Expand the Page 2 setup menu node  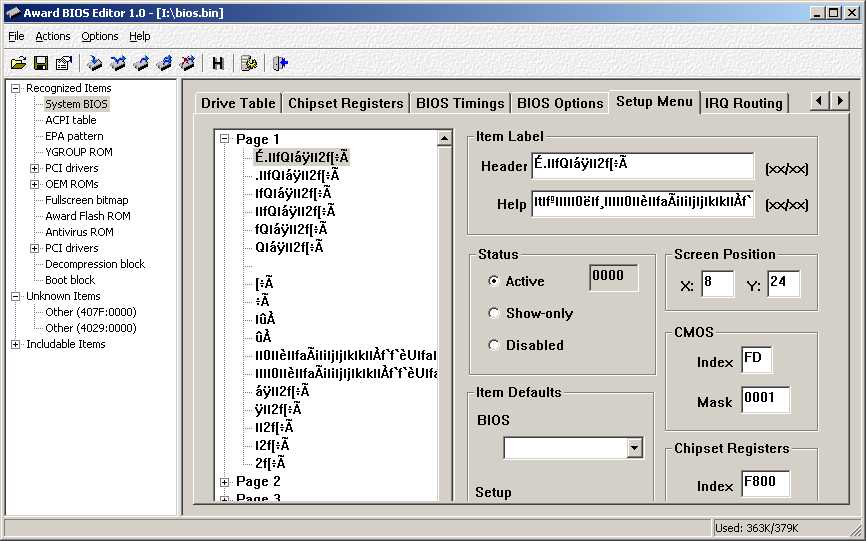[224, 481]
